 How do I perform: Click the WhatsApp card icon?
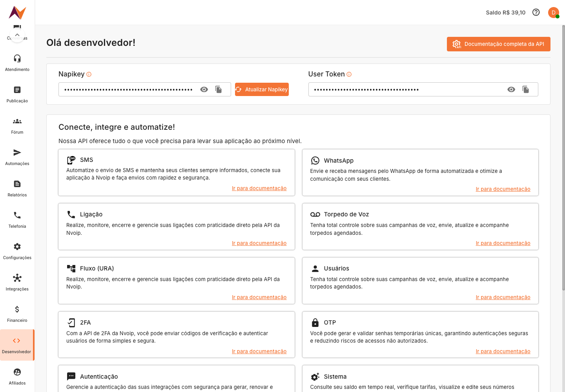(x=315, y=160)
